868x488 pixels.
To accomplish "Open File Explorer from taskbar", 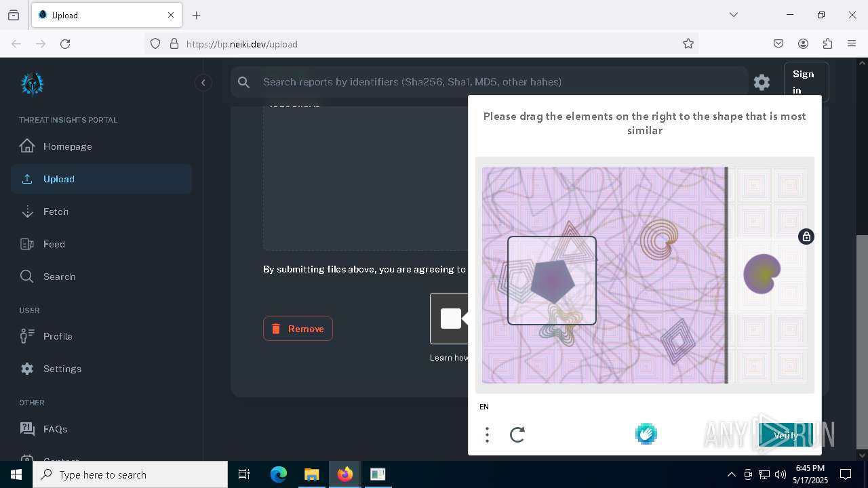I will tap(311, 474).
